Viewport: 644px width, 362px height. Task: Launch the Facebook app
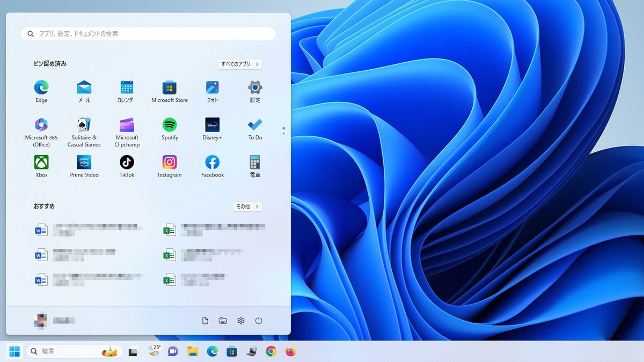213,166
